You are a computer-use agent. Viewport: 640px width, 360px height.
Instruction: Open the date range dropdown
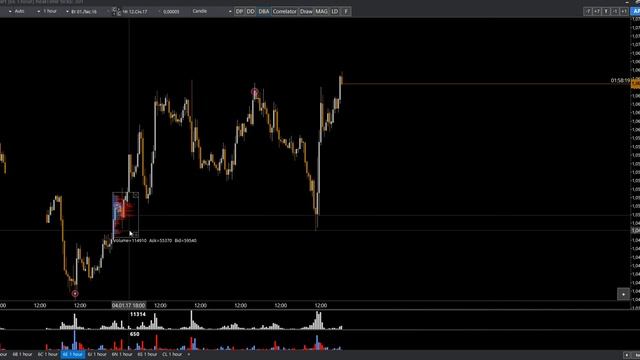(x=89, y=11)
